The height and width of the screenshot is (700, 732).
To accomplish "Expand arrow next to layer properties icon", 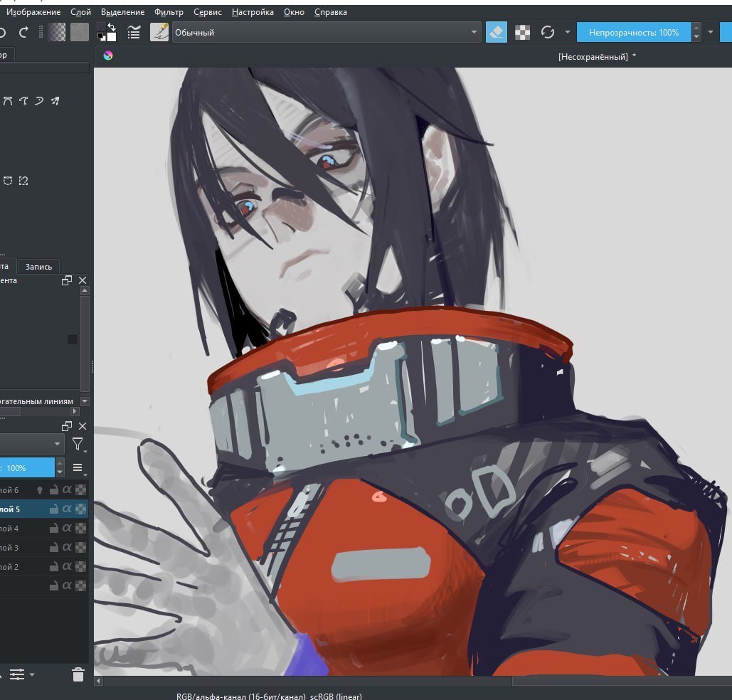I will (32, 675).
